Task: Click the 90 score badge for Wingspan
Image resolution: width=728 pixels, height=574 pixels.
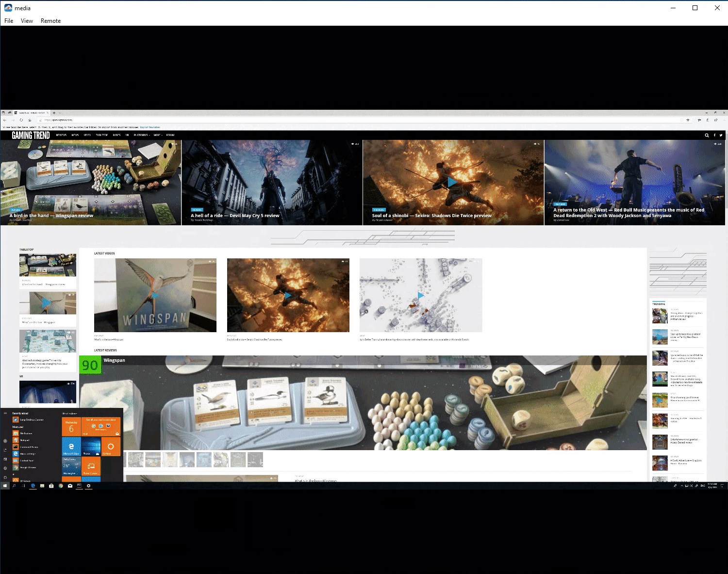Action: click(x=90, y=365)
